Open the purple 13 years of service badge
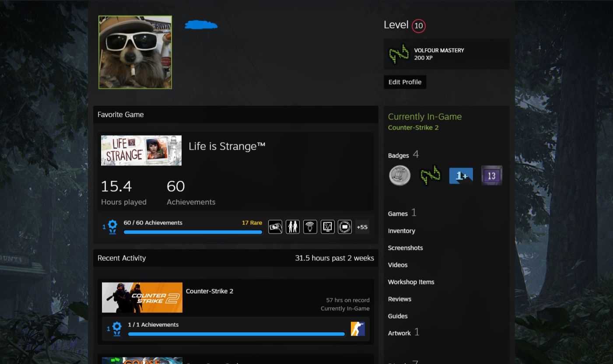The height and width of the screenshot is (364, 613). click(x=491, y=175)
